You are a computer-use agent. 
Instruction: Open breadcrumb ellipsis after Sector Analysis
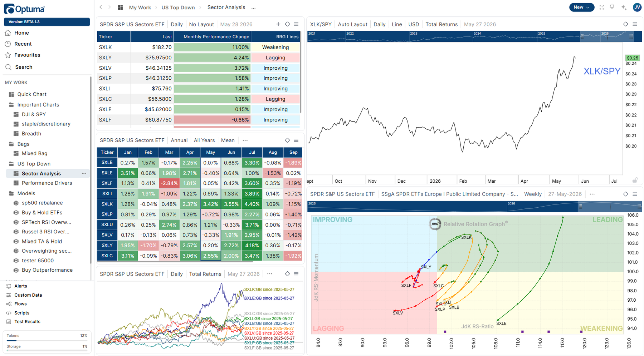click(x=254, y=8)
